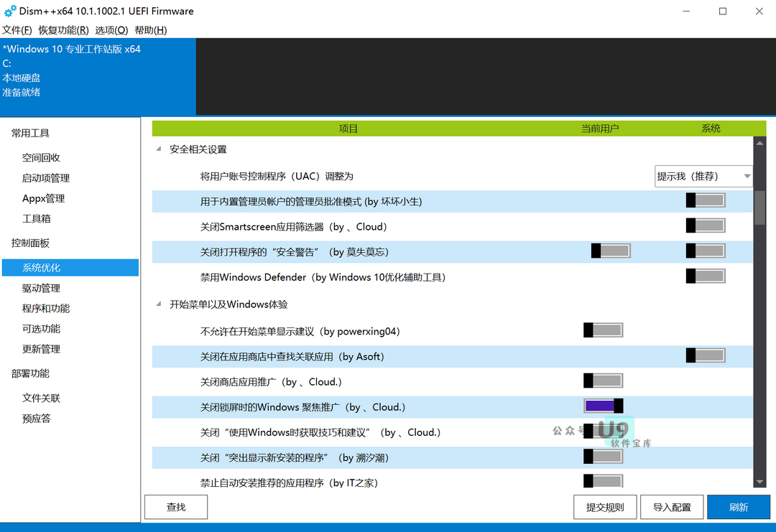Toggle 禁止自动安装推荐的应用程序 switch
The height and width of the screenshot is (532, 776).
pos(604,481)
